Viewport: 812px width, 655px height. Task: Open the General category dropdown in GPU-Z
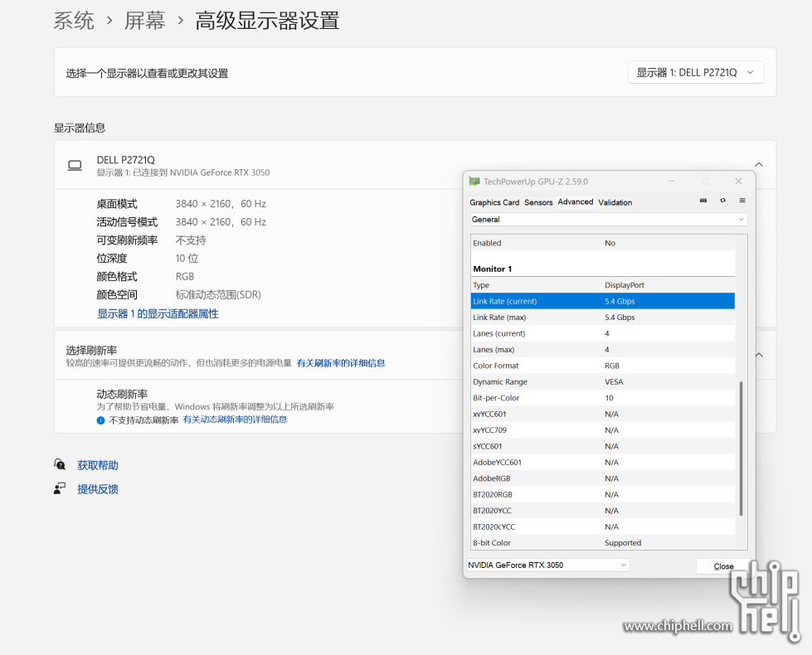pos(608,220)
